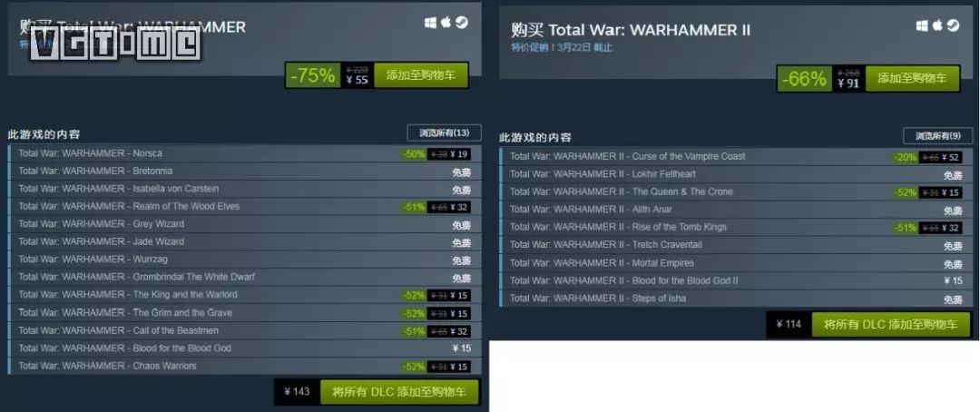Click Apple platform icon on first WARHAMMER panel
980x412 pixels.
[446, 23]
